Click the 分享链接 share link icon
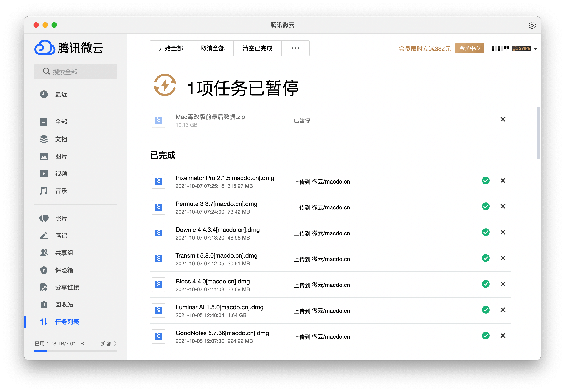 (44, 287)
